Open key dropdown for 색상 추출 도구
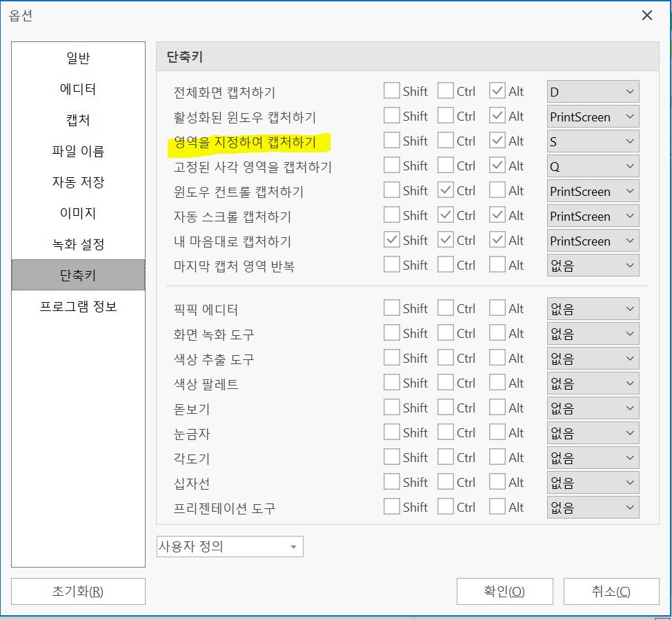This screenshot has width=672, height=620. coord(593,359)
